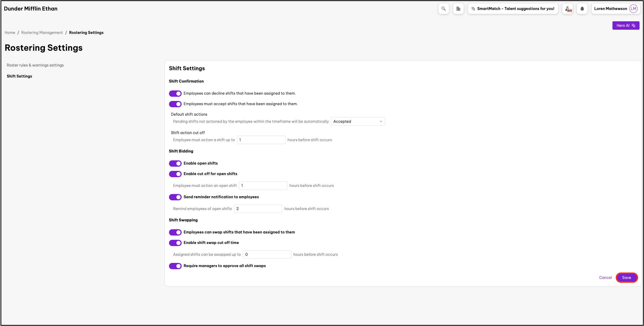The width and height of the screenshot is (644, 326).
Task: Open Hero AI assistant
Action: [x=626, y=26]
